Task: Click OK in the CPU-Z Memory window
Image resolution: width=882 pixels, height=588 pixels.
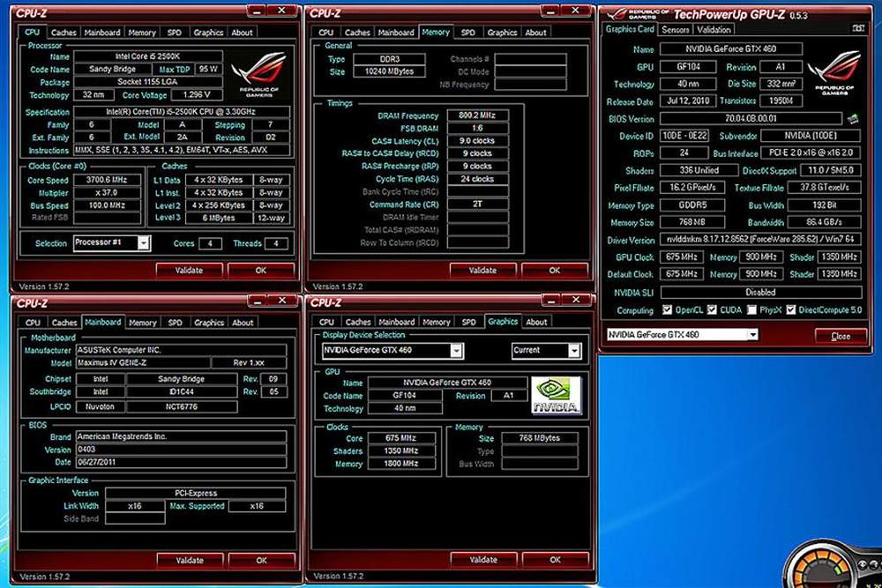Action: point(555,271)
